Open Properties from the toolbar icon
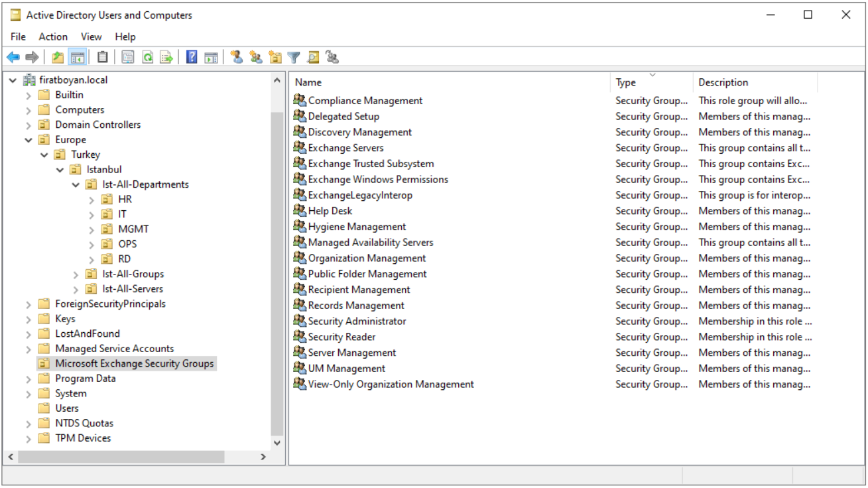Screen dimensions: 868x488 [x=128, y=58]
